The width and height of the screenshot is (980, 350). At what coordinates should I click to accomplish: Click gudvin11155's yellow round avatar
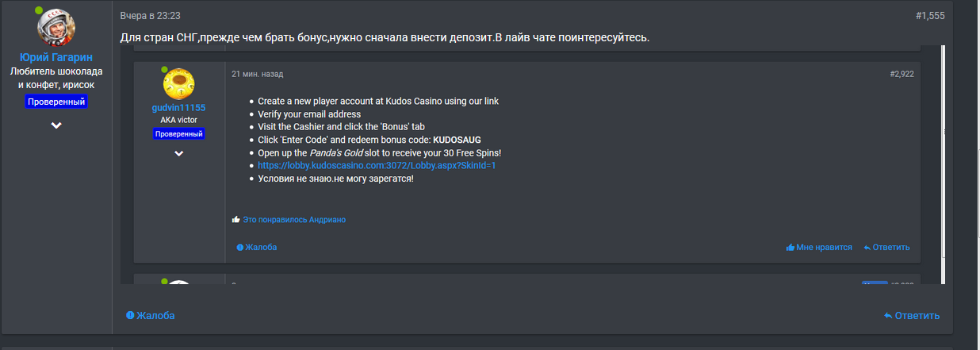click(x=178, y=84)
